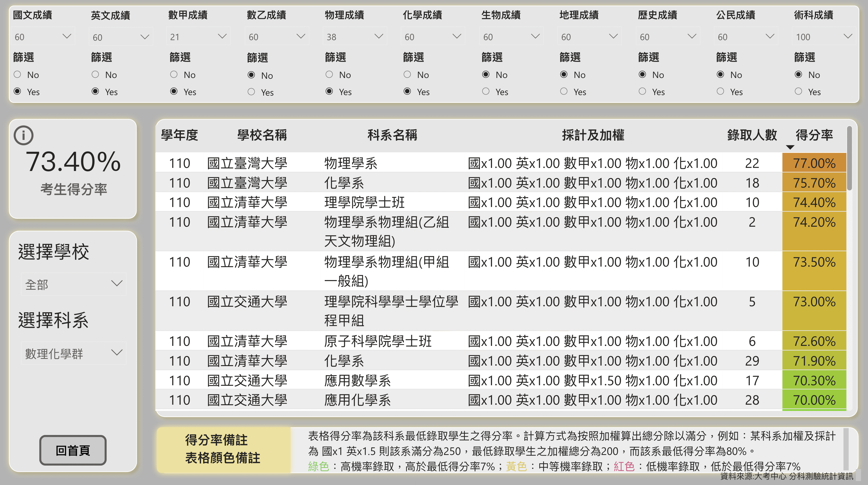Screen dimensions: 868x485
Task: Select Yes for 術科成績 filter
Action: point(798,91)
